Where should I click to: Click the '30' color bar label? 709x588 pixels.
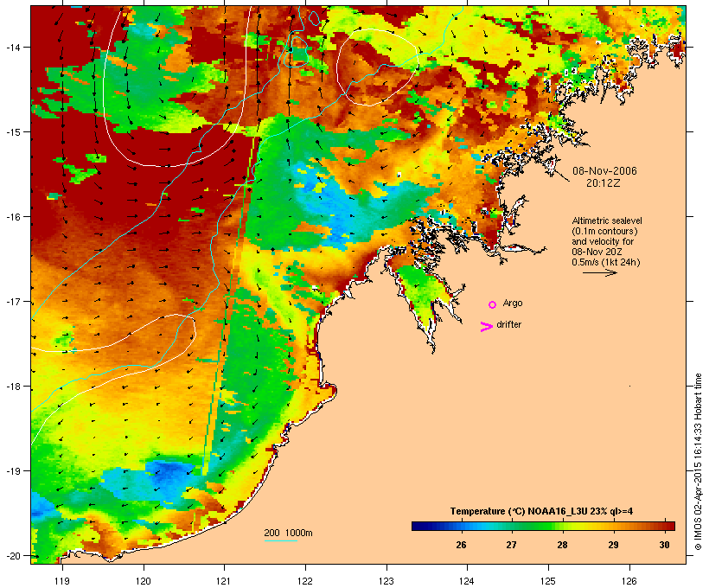[664, 545]
